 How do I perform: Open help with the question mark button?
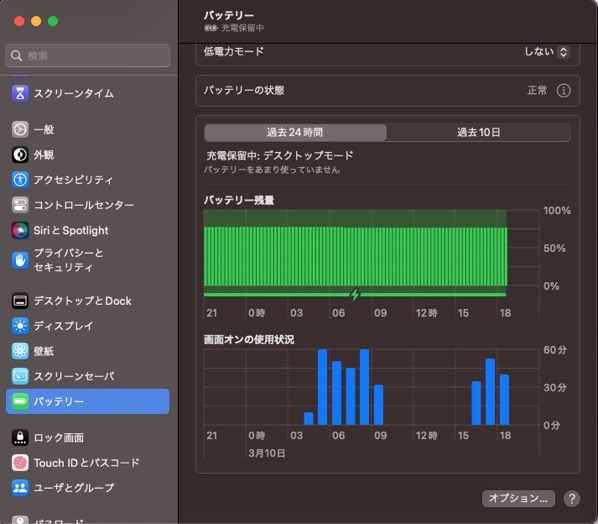[x=572, y=498]
